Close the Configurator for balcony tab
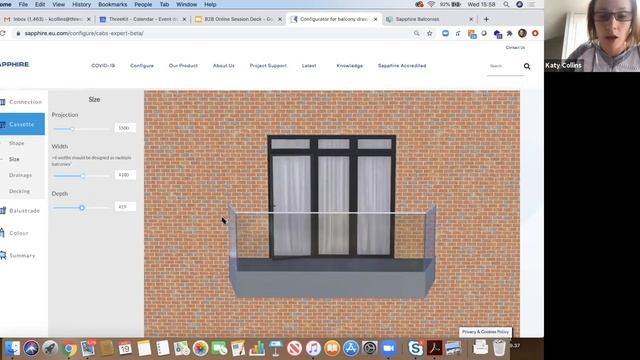 tap(376, 19)
